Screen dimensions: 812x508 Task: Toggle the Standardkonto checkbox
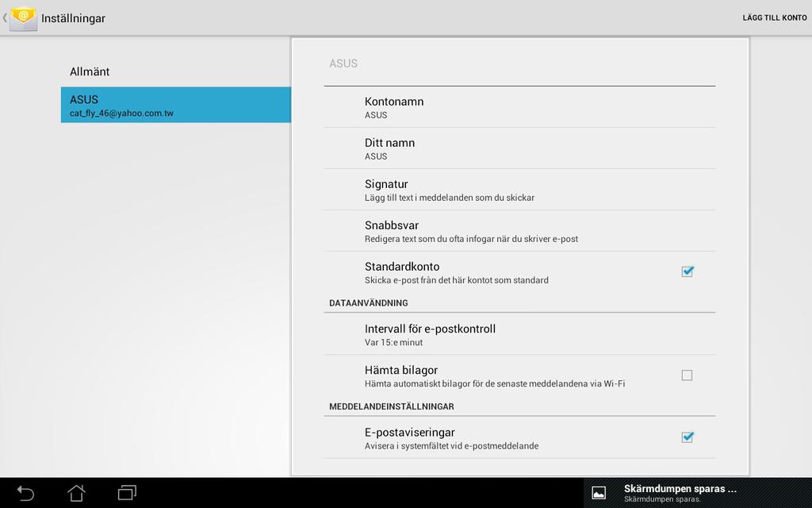click(x=688, y=271)
